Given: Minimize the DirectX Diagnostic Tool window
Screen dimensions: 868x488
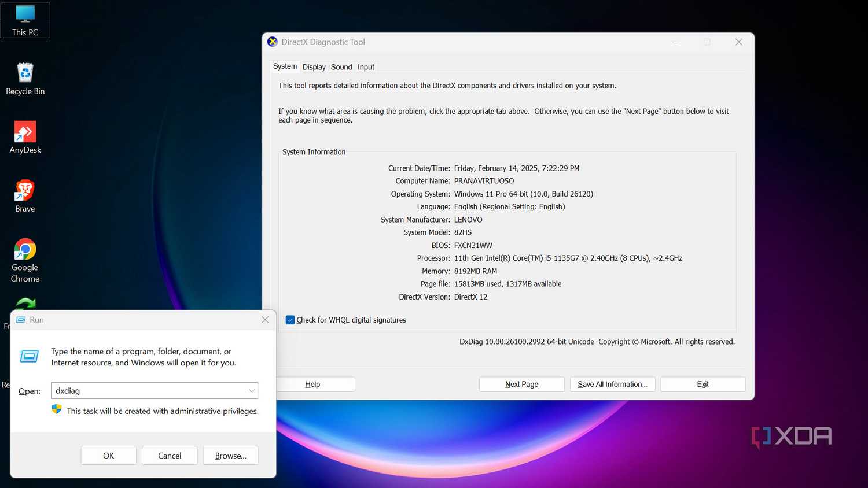Looking at the screenshot, I should 675,42.
